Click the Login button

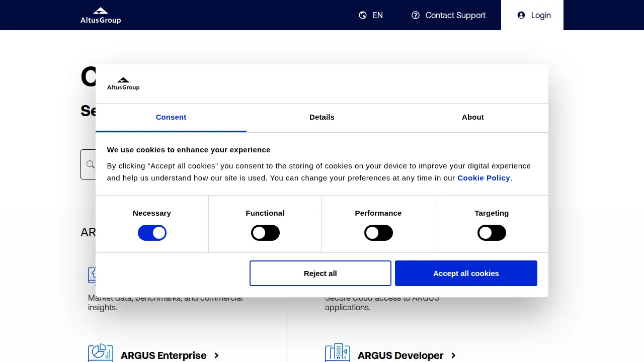(532, 15)
